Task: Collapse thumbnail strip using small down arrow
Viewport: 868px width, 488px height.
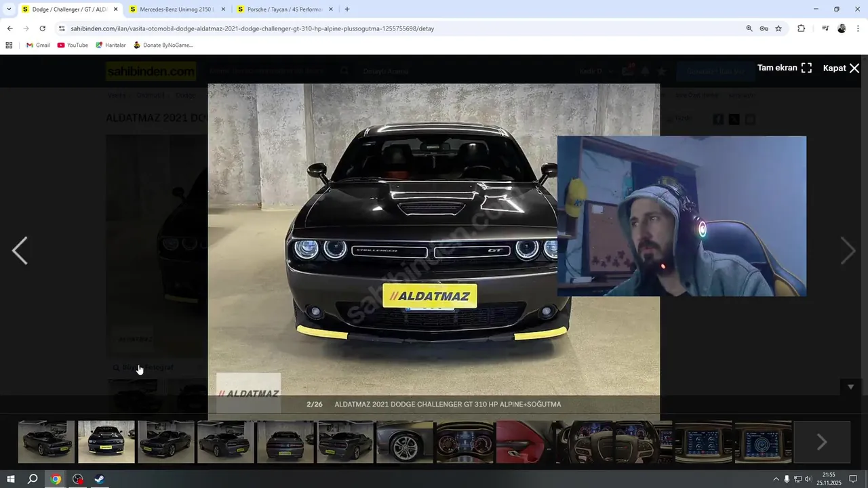Action: [x=850, y=387]
